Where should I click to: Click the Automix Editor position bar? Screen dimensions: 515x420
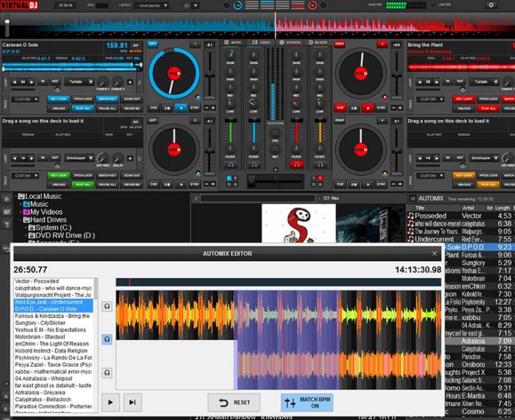pos(278,282)
